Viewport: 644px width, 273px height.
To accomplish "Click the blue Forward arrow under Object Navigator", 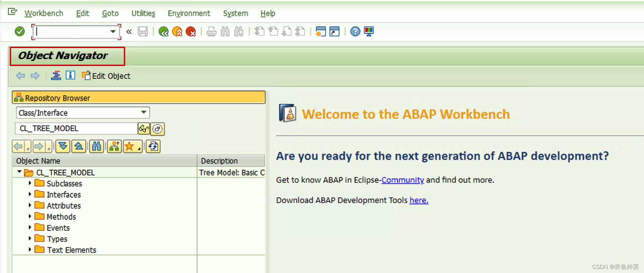I will coord(35,76).
